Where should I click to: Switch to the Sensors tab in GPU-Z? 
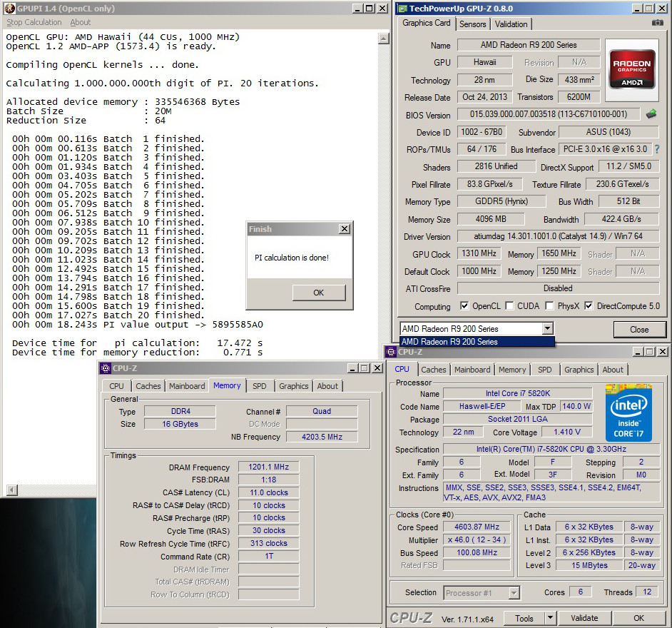[472, 24]
